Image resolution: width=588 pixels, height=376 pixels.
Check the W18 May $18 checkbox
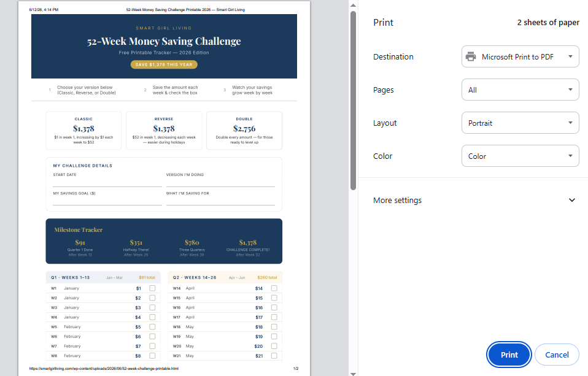pos(274,327)
